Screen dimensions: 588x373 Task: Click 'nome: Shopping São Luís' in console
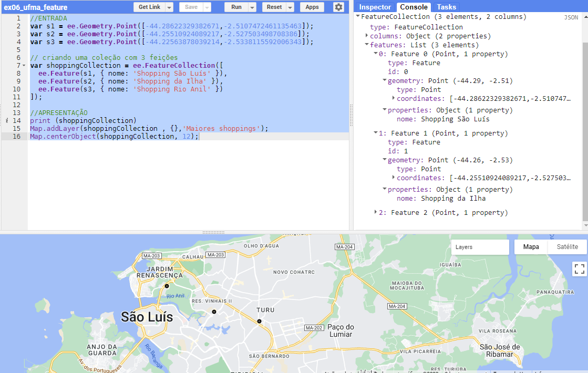pyautogui.click(x=443, y=119)
